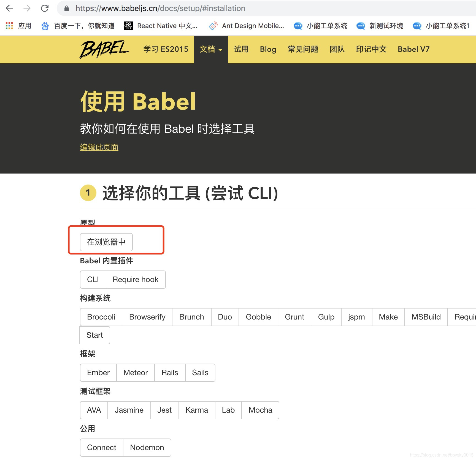Image resolution: width=476 pixels, height=460 pixels.
Task: Select Jest as the test framework
Action: pos(164,410)
